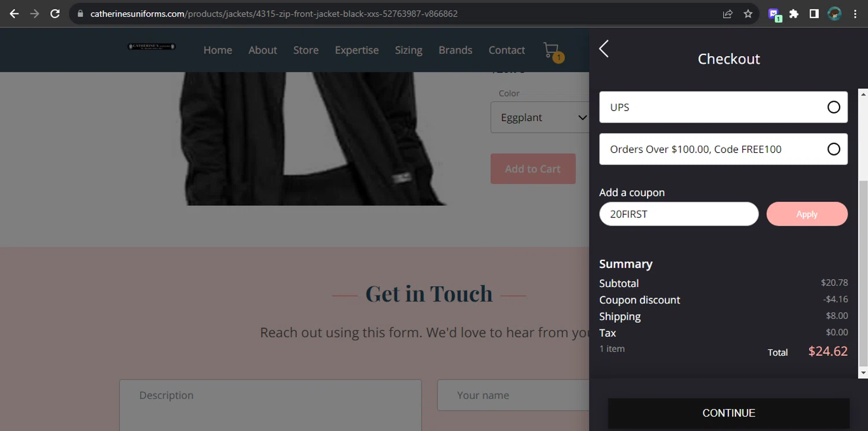868x431 pixels.
Task: Click the Subtotal $20.78 value
Action: click(834, 283)
